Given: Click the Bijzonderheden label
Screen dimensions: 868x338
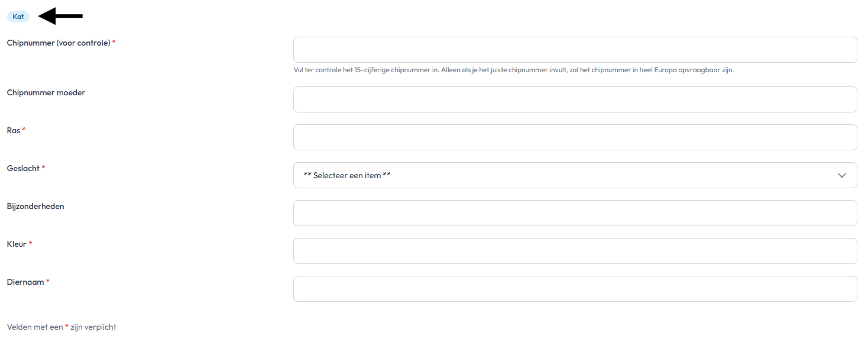Looking at the screenshot, I should pos(35,206).
